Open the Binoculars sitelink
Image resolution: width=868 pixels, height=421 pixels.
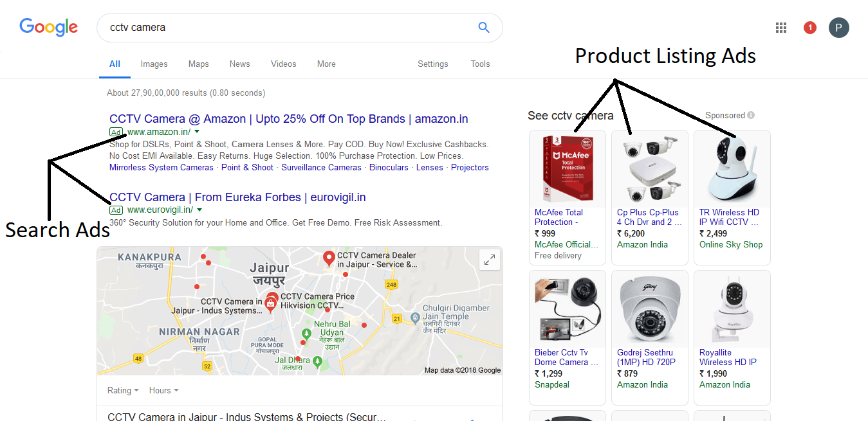[389, 167]
